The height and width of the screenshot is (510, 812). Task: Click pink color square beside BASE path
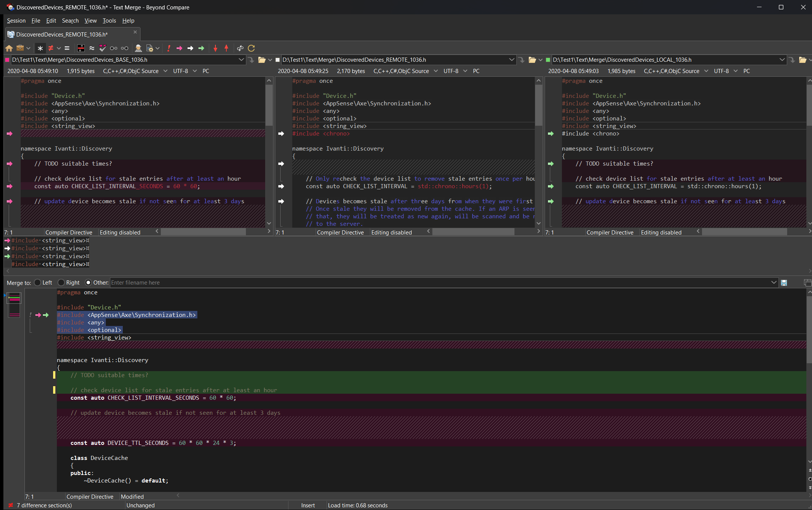coord(7,60)
